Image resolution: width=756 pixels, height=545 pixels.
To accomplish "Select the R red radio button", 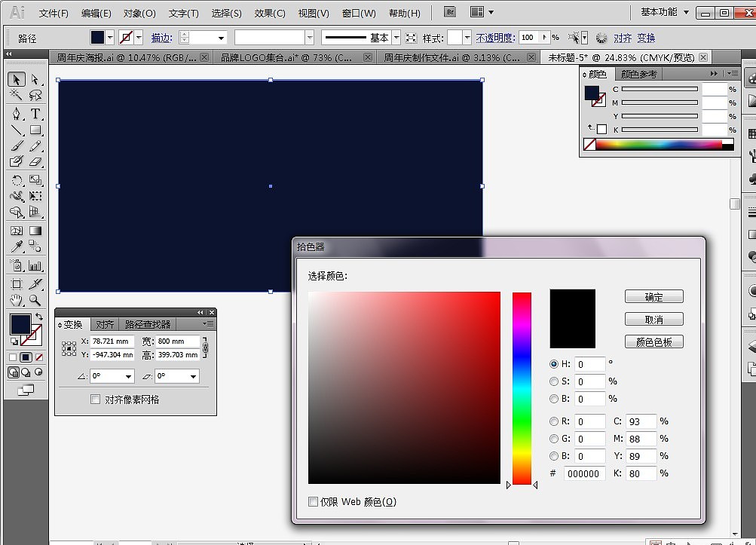I will pyautogui.click(x=553, y=421).
